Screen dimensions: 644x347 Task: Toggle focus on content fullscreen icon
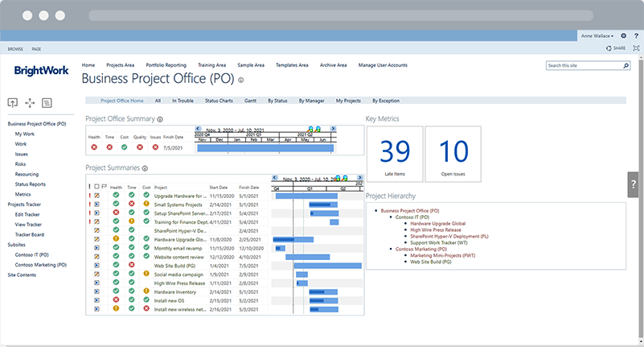click(x=636, y=48)
